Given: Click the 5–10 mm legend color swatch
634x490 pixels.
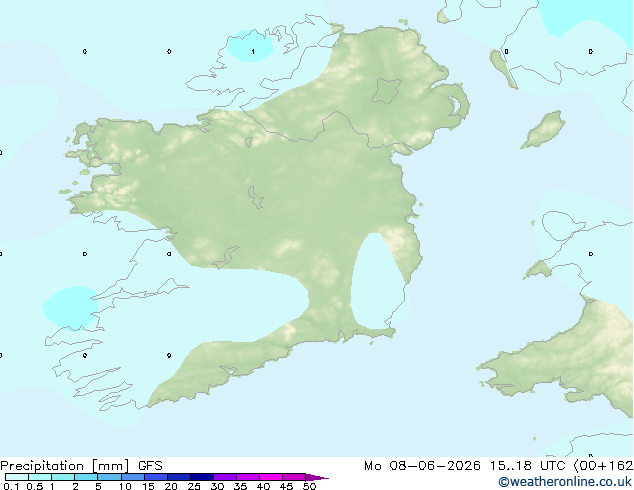Looking at the screenshot, I should (x=109, y=477).
